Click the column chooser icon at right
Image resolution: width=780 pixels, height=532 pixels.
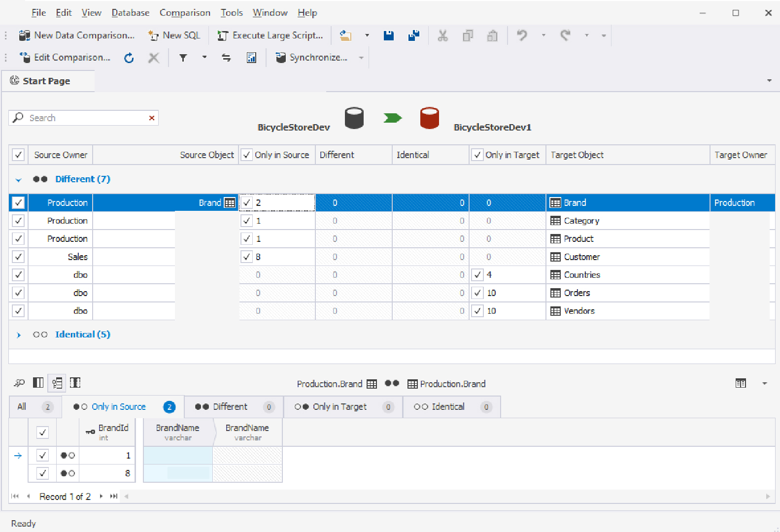(x=741, y=383)
